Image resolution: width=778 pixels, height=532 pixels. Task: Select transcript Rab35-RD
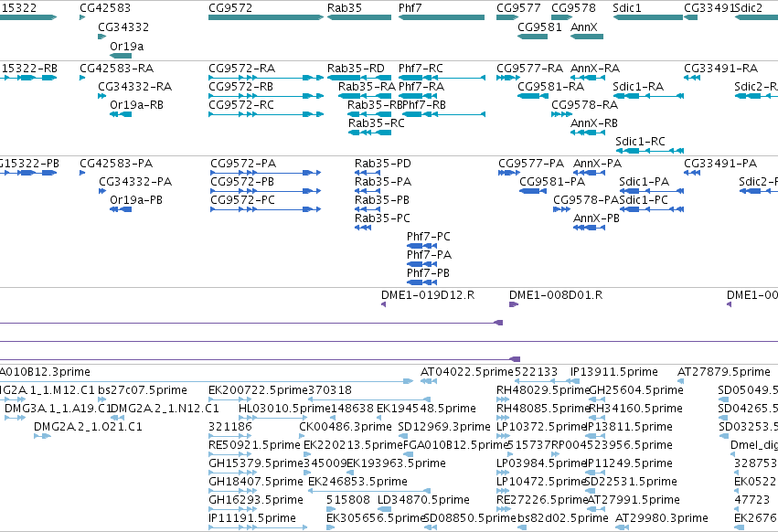tap(356, 68)
